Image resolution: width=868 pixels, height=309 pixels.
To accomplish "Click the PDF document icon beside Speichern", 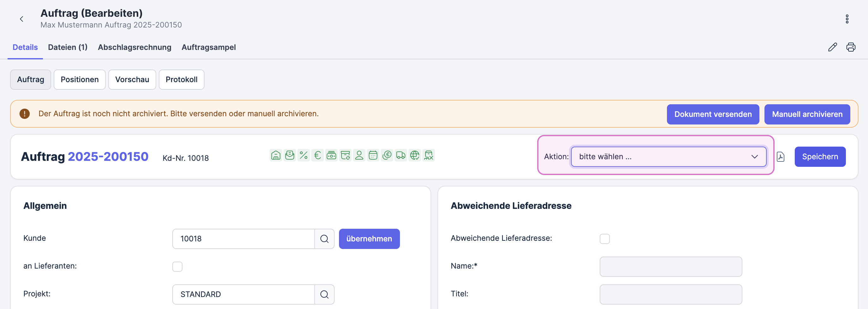I will click(x=780, y=157).
